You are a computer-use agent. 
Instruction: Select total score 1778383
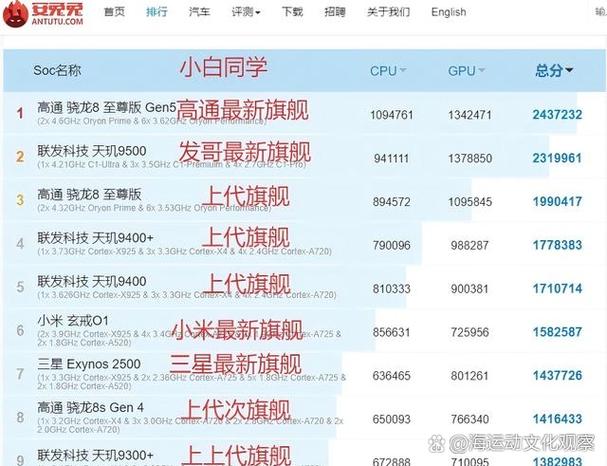tap(557, 245)
